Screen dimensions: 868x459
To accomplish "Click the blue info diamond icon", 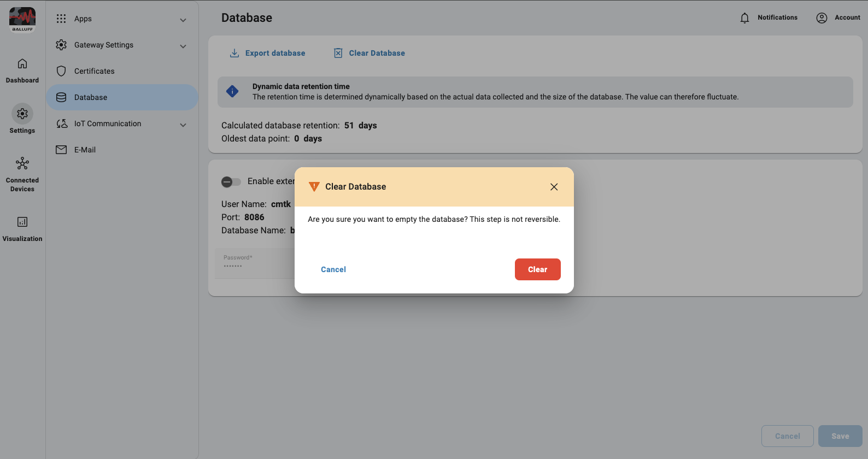I will click(x=232, y=91).
